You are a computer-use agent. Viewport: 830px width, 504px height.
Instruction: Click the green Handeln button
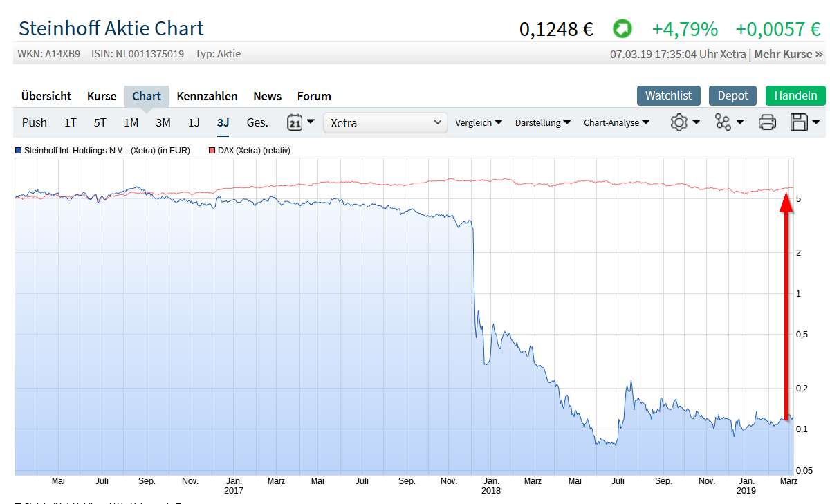795,95
